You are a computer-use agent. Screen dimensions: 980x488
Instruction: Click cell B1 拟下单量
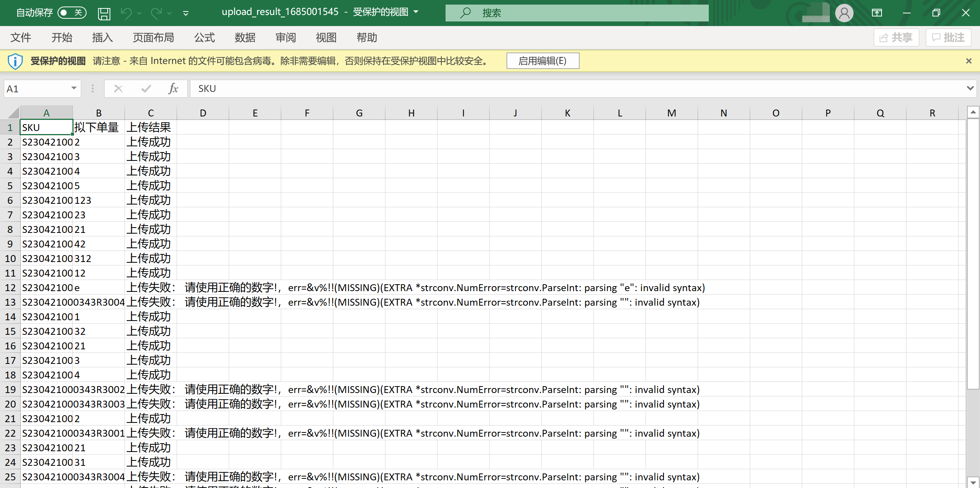98,127
